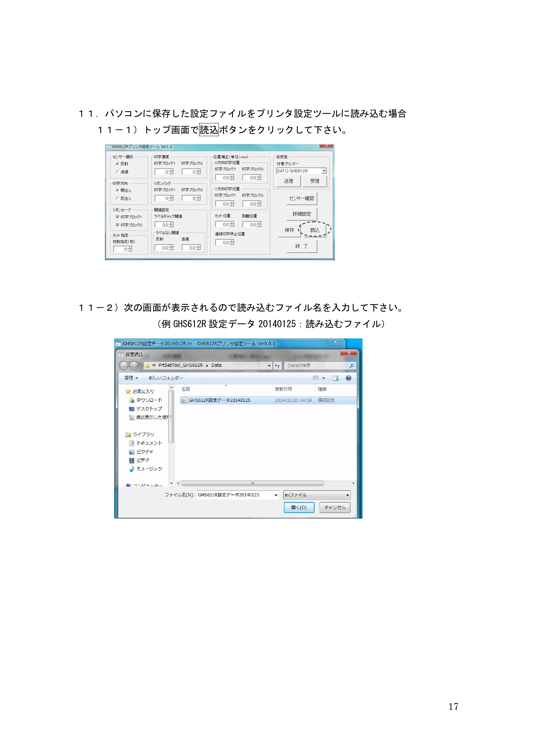Toggle the preview pane icon
The height and width of the screenshot is (756, 535).
click(x=335, y=378)
